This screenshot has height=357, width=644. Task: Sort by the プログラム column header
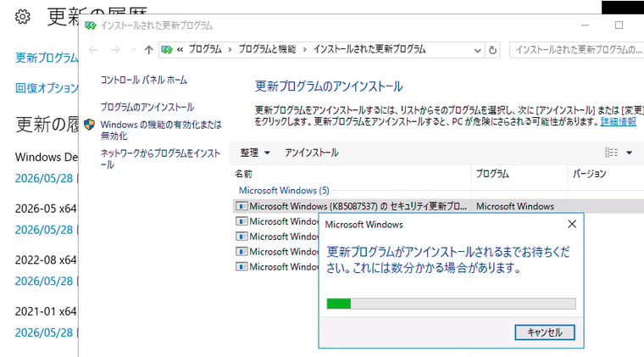point(519,174)
